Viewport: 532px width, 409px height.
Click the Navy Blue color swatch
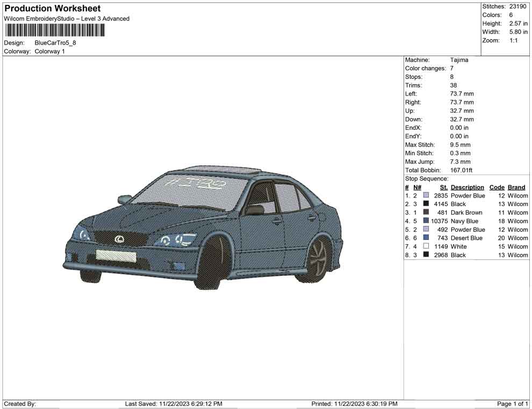[426, 221]
